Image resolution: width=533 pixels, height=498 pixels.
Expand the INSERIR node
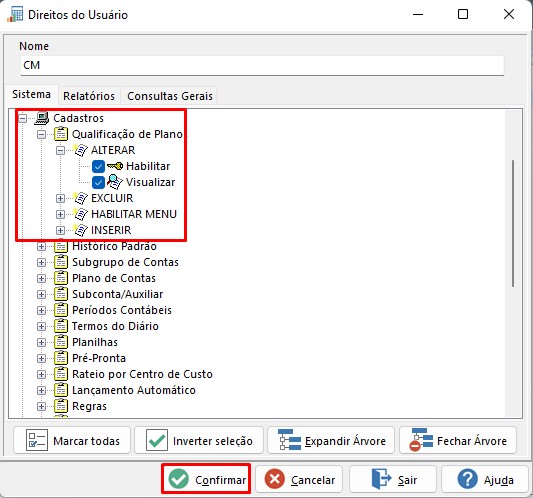click(61, 230)
